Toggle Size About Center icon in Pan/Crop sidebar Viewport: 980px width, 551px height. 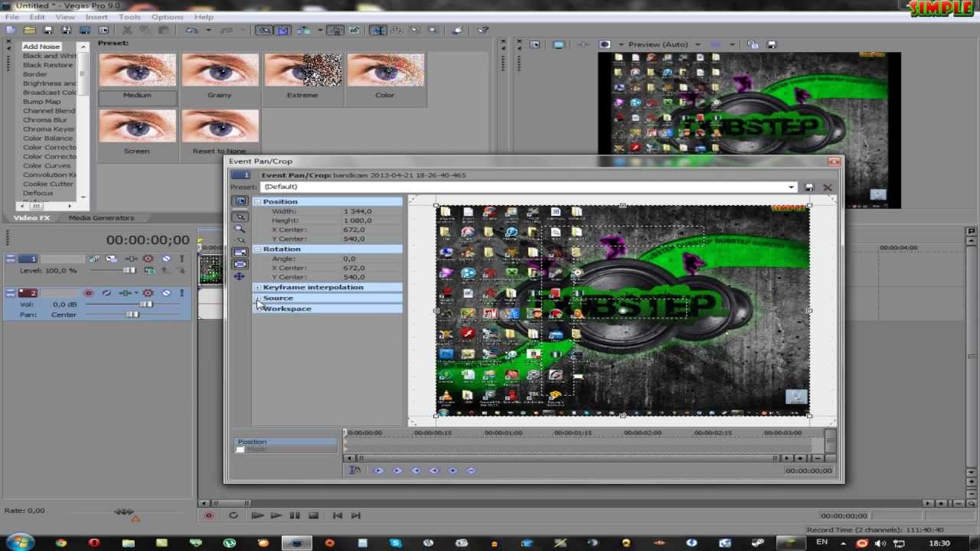point(240,264)
